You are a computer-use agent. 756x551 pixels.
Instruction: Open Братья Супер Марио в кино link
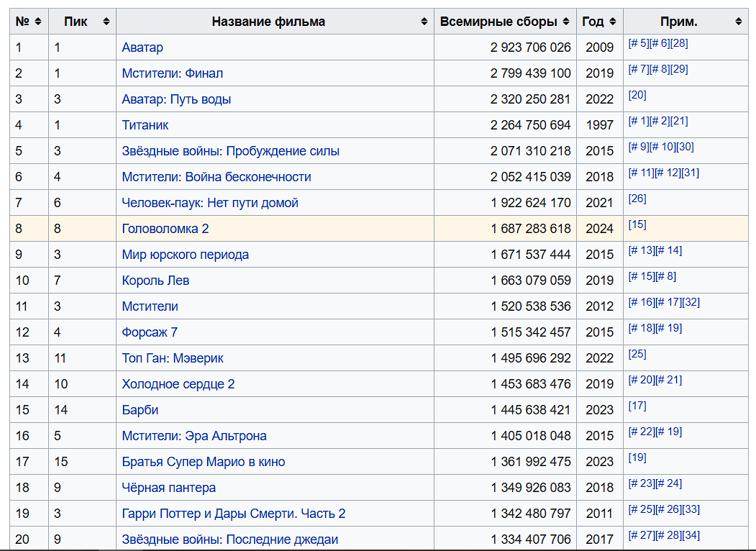click(x=203, y=462)
